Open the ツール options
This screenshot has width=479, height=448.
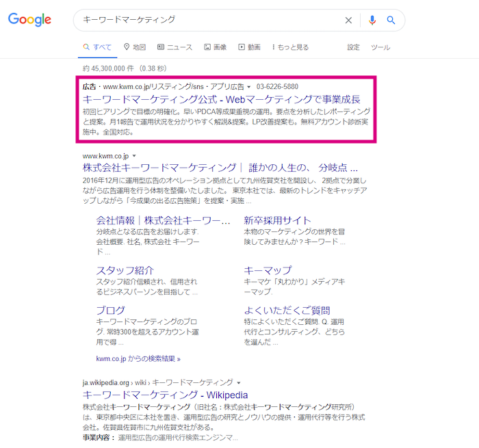pyautogui.click(x=380, y=47)
